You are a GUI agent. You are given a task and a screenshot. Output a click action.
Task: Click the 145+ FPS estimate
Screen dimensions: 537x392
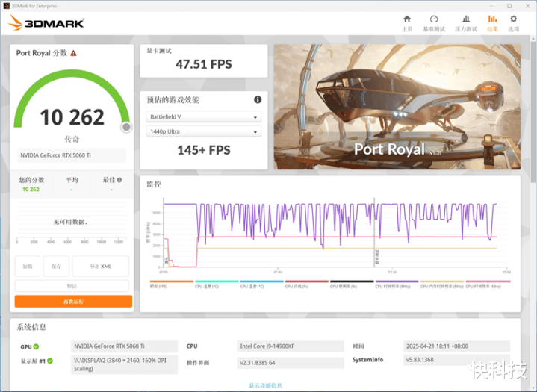(x=204, y=150)
